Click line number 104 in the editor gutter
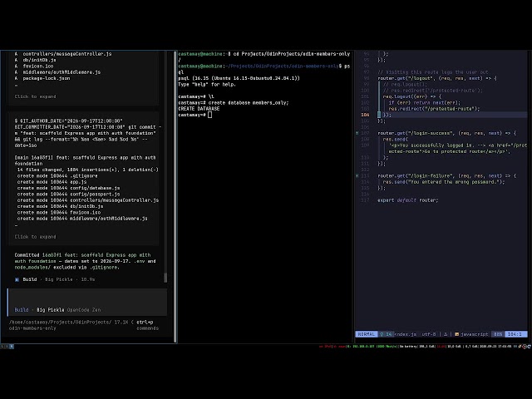The width and height of the screenshot is (532, 399). coord(365,115)
